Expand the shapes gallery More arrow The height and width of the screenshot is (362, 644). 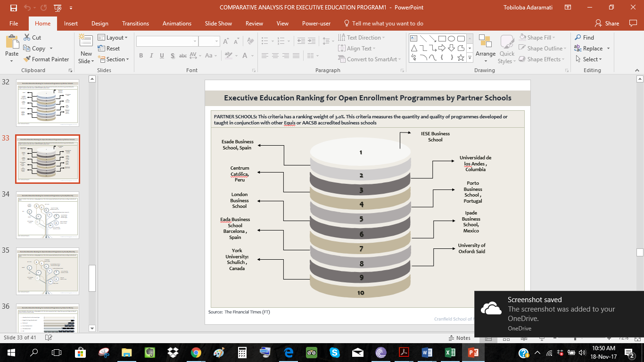(x=470, y=58)
